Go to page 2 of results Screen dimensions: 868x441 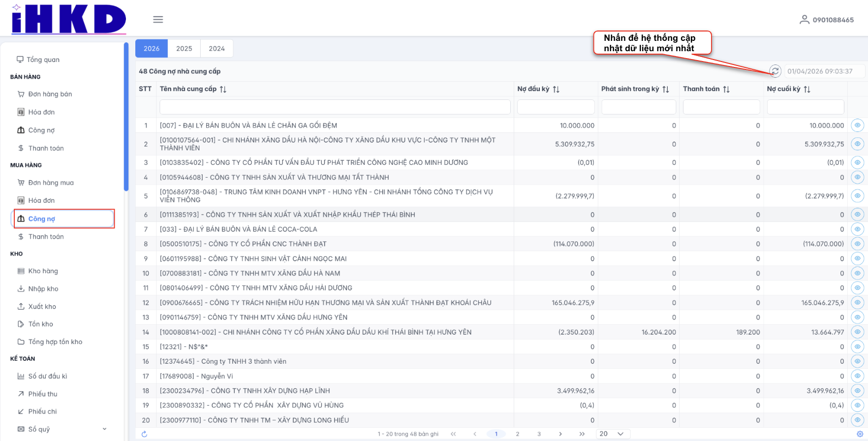click(518, 434)
